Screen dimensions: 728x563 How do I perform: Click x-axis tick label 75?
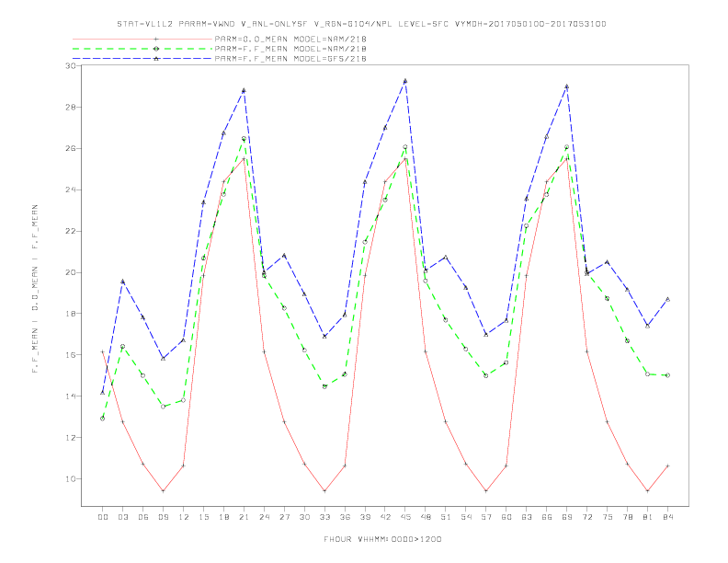608,517
